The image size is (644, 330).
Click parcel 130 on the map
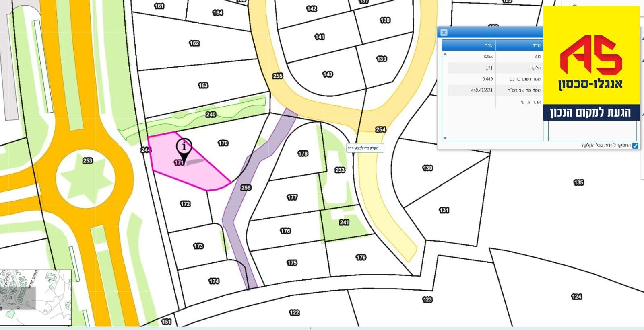point(427,168)
